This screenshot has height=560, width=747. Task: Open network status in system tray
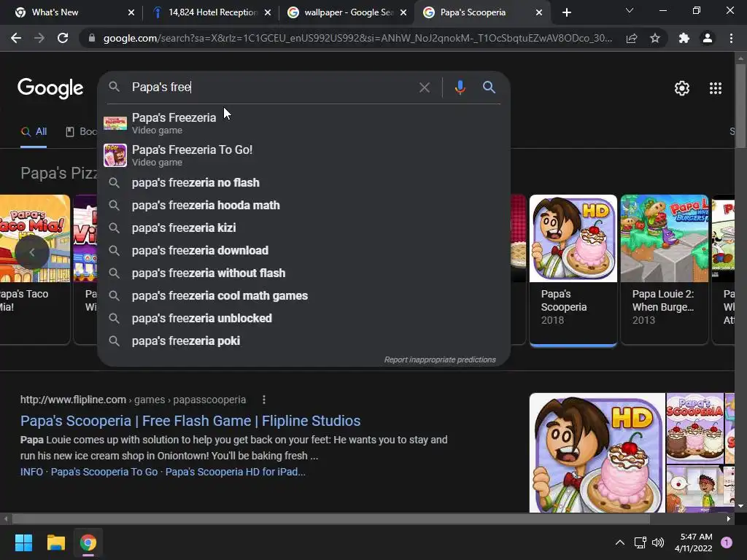(x=640, y=542)
